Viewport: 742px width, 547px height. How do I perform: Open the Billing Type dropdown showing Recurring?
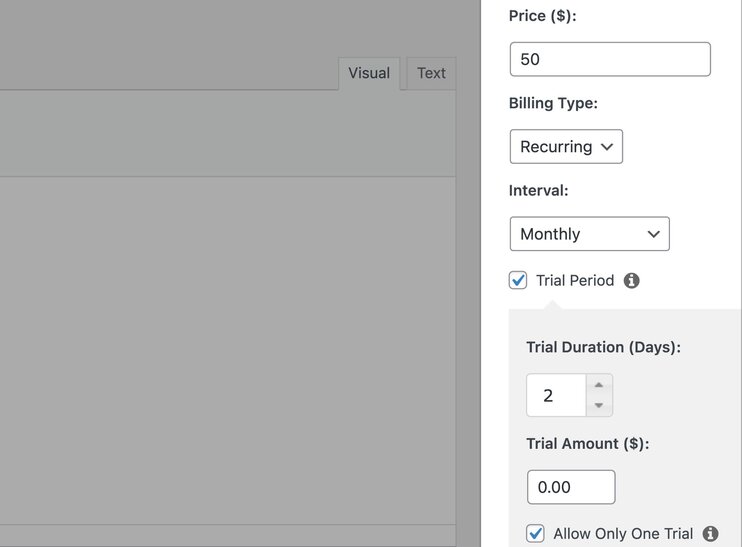pos(566,147)
